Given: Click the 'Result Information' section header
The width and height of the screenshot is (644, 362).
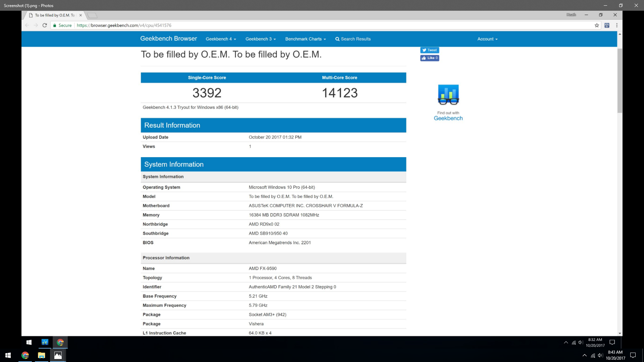Looking at the screenshot, I should (273, 125).
